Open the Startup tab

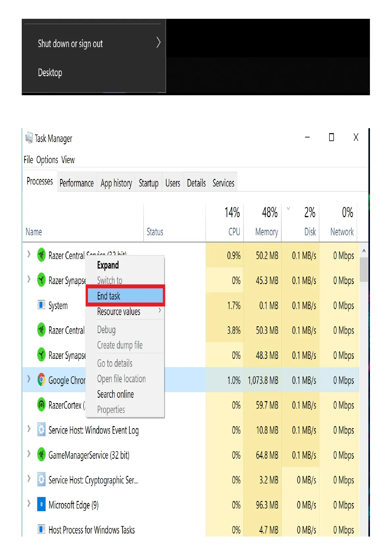[x=149, y=183]
